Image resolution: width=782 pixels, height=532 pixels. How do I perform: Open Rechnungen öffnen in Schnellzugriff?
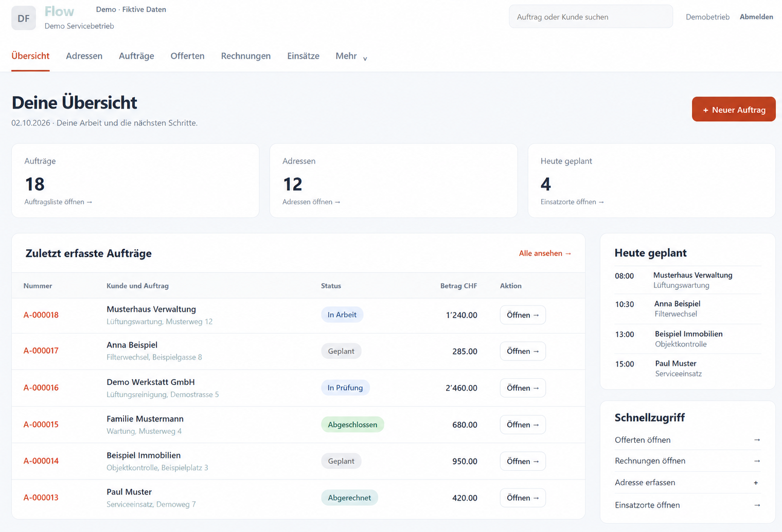click(x=688, y=461)
